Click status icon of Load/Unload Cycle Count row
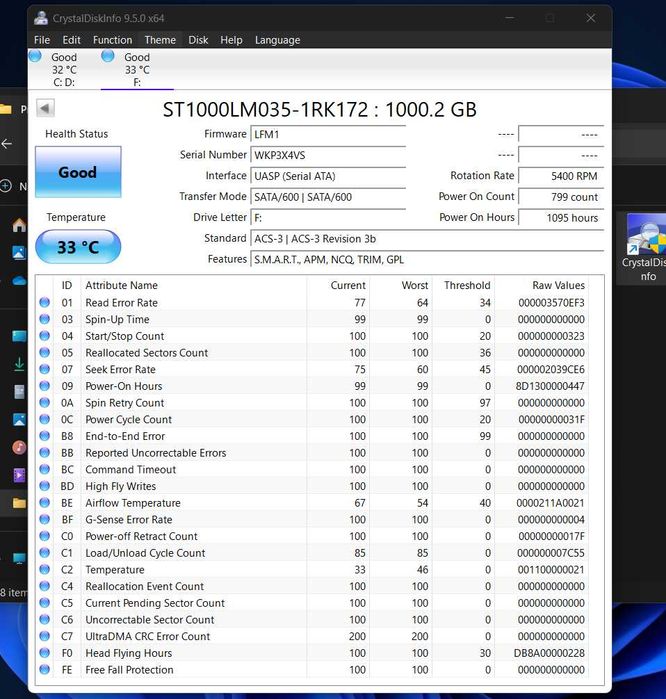The width and height of the screenshot is (666, 699). click(x=45, y=552)
